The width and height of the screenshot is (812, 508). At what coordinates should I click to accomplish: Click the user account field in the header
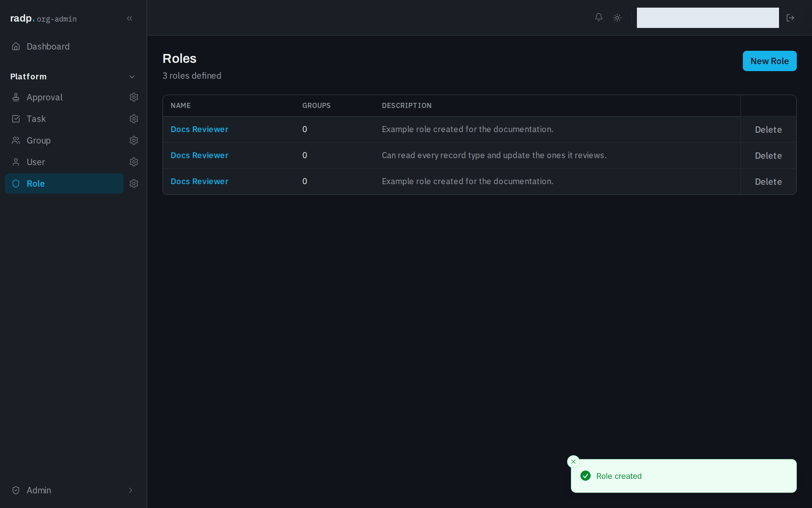click(x=708, y=18)
